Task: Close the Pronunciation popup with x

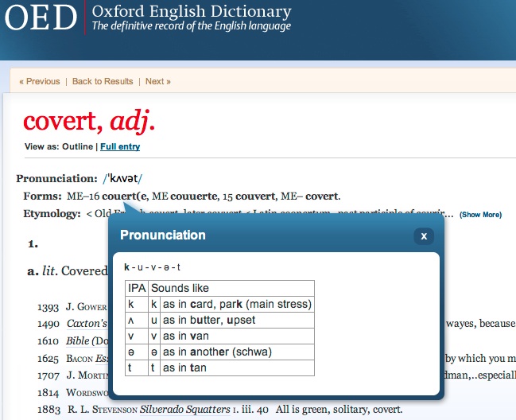Action: click(424, 236)
